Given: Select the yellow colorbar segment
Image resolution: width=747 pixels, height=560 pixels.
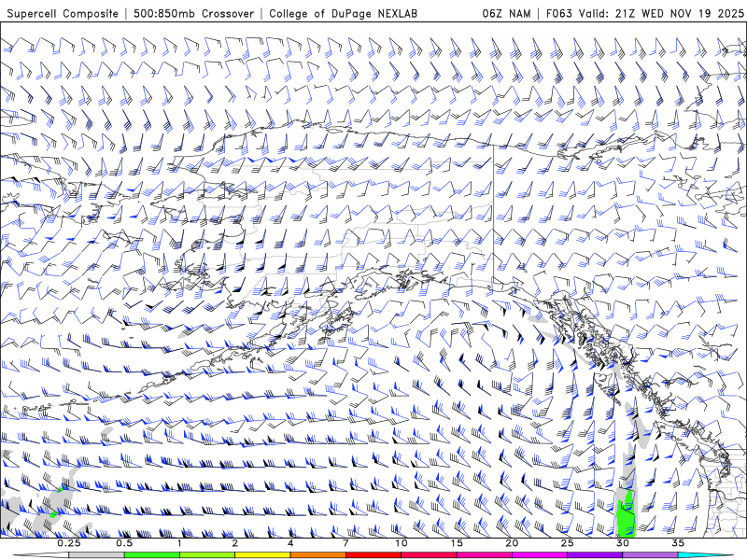Looking at the screenshot, I should 262,555.
